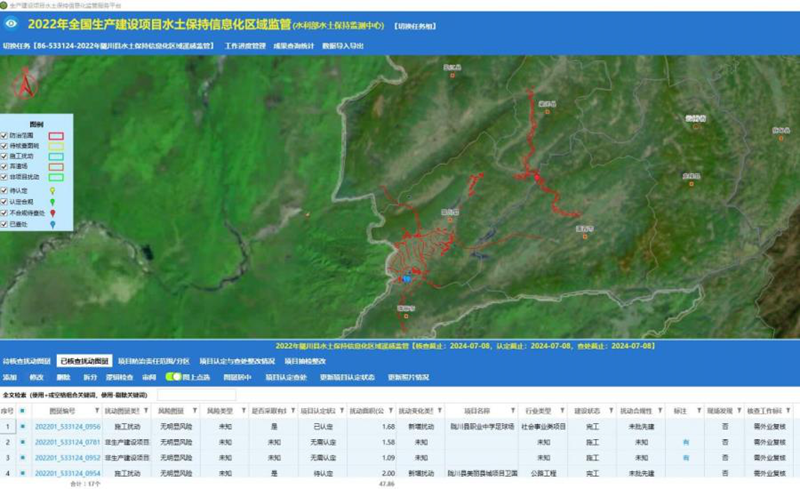Toggle the 施工扰动 layer checkbox
The image size is (800, 489).
click(5, 155)
